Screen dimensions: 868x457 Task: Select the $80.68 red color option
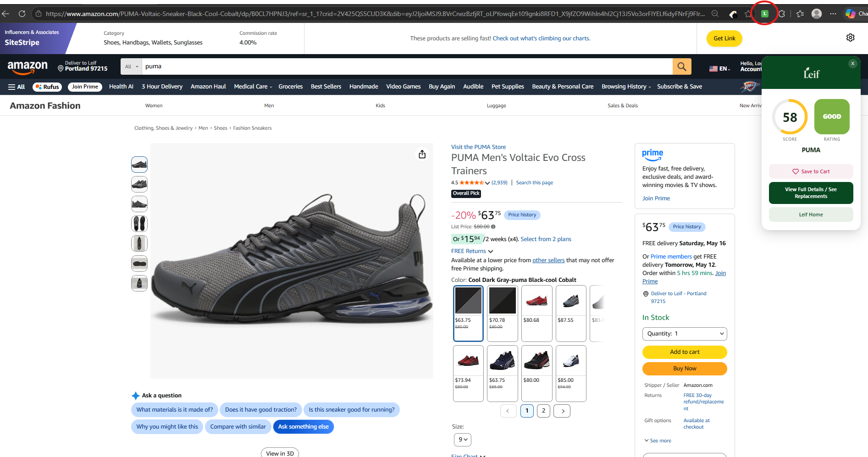tap(536, 314)
